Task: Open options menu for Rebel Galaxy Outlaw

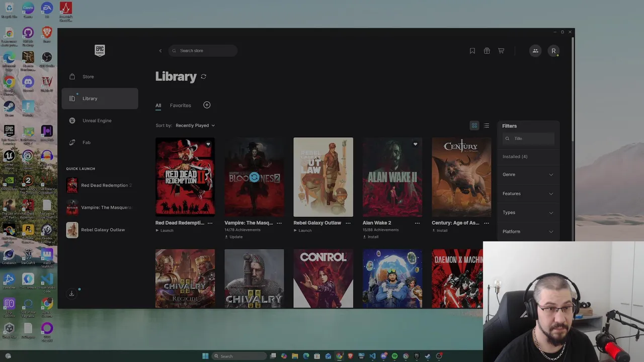Action: (348, 223)
